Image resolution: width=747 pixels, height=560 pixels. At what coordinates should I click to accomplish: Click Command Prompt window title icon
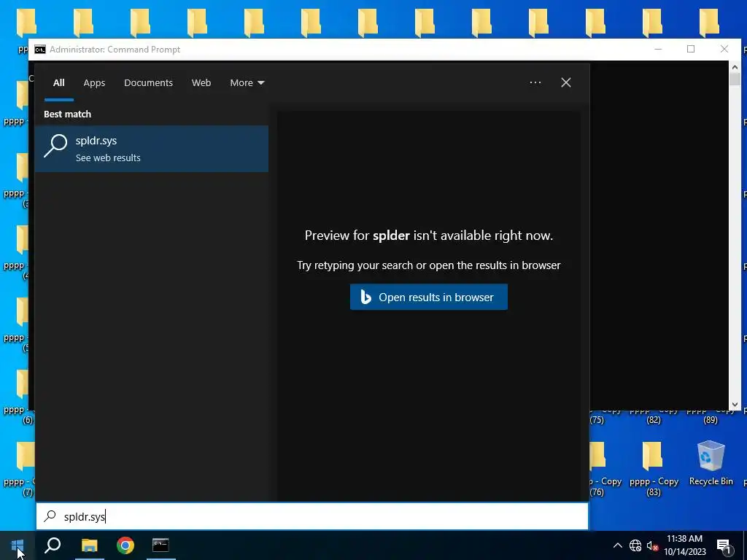(40, 50)
